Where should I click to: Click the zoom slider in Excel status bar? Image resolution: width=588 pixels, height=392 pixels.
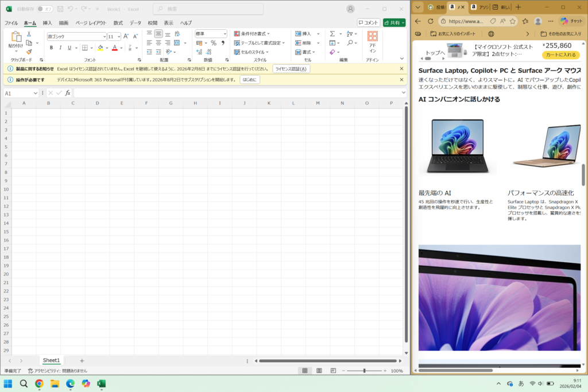click(x=364, y=371)
